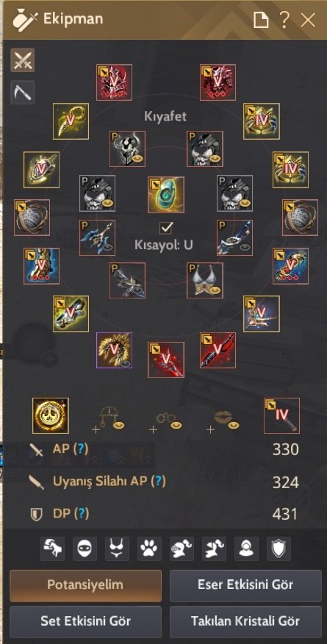The image size is (327, 644).
Task: Switch to the scythe life gear tab
Action: click(x=22, y=93)
